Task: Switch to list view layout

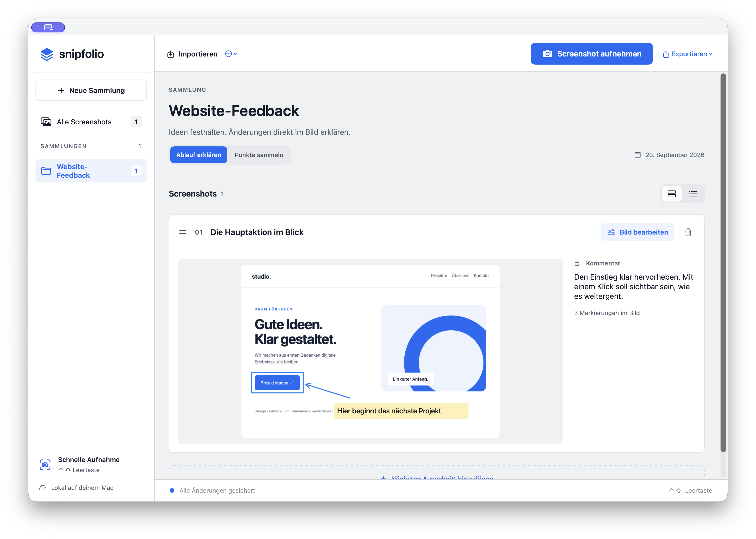Action: tap(693, 194)
